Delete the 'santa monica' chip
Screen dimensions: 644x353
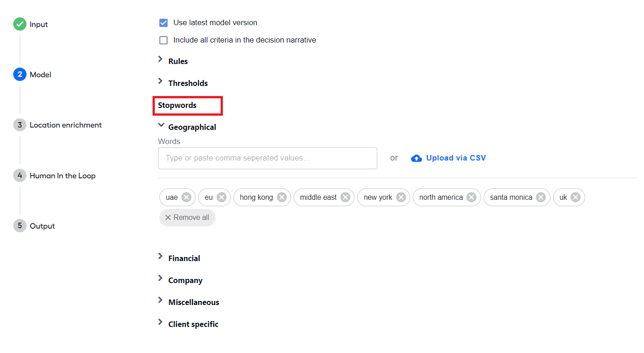coord(541,197)
